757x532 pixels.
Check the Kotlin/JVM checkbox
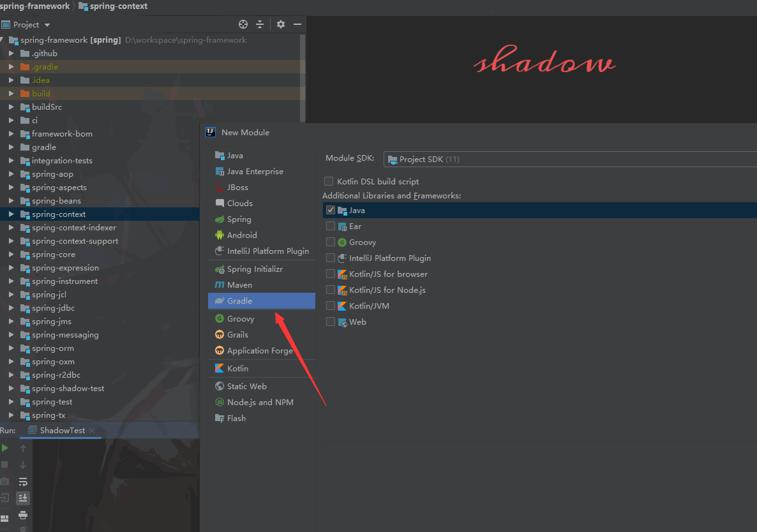coord(331,306)
